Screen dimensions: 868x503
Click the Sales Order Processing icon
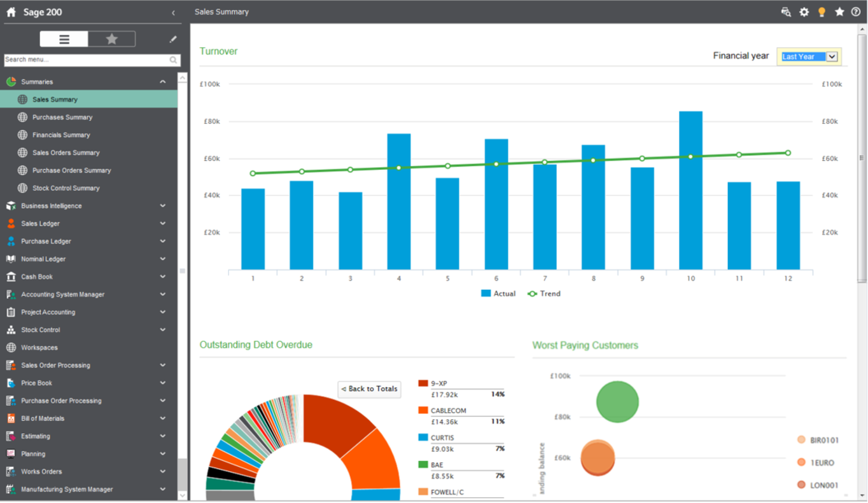[11, 366]
